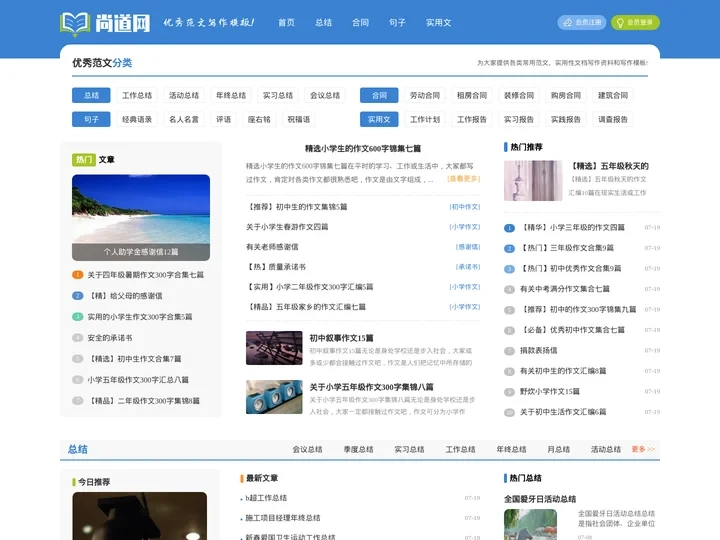This screenshot has height=540, width=720.
Task: Open 全国爱牙日活动总结 title
Action: (540, 499)
